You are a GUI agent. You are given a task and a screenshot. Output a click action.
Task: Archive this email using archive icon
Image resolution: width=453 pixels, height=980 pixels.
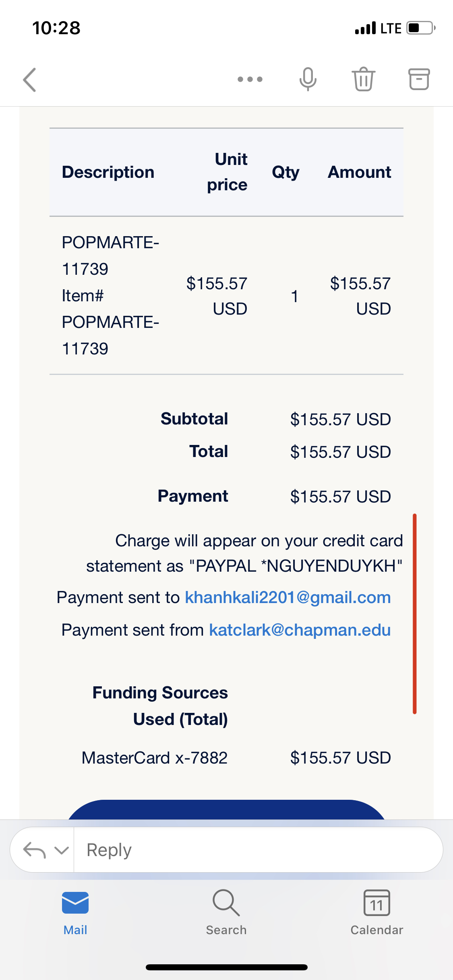(x=419, y=79)
